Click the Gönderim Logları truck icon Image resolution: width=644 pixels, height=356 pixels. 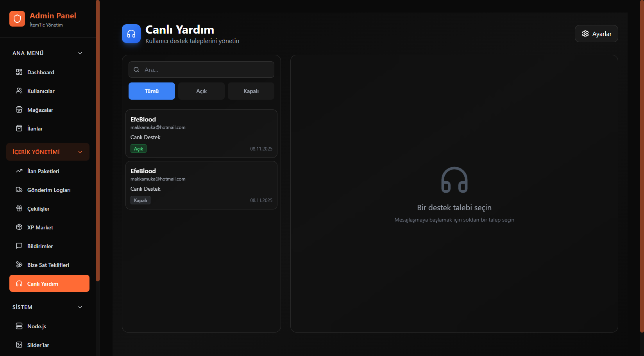[19, 190]
